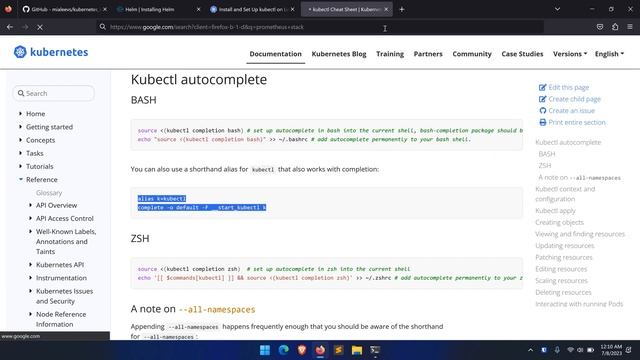Jump to A note on --all-namespaces
The height and width of the screenshot is (360, 640).
pos(579,177)
